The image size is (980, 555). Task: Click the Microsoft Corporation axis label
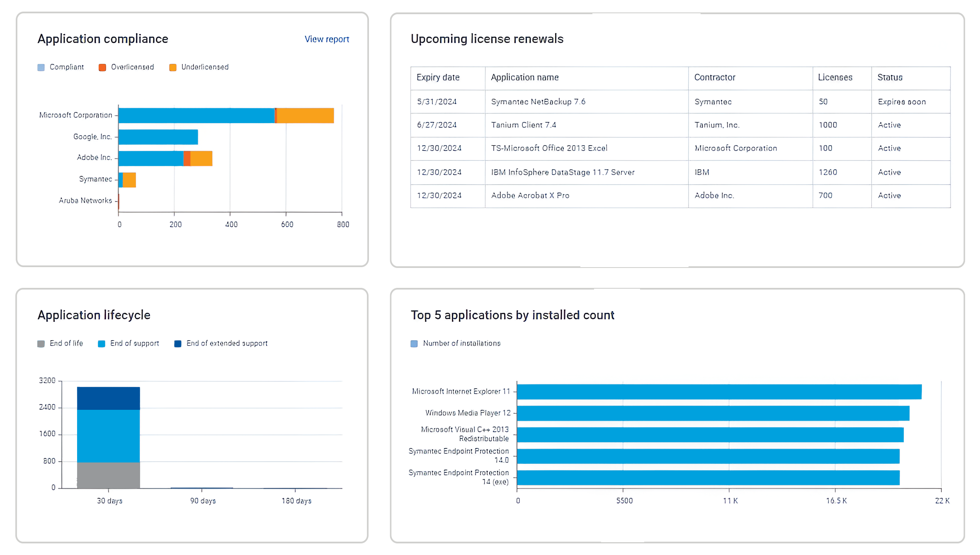75,115
